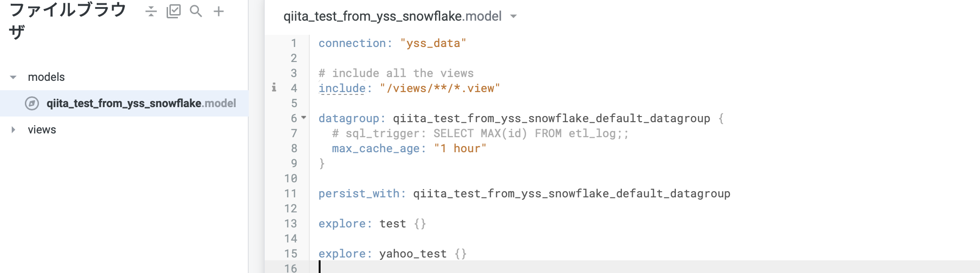This screenshot has width=980, height=273.
Task: Collapse the models folder
Action: pyautogui.click(x=13, y=77)
